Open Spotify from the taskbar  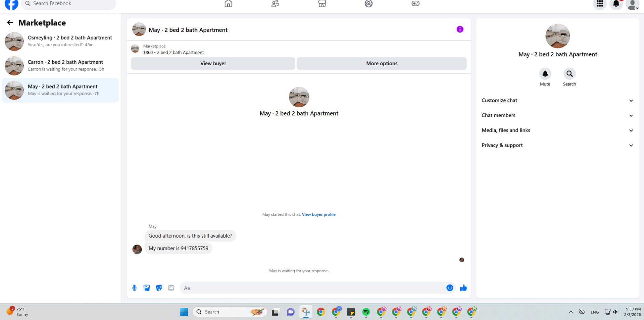tap(366, 312)
